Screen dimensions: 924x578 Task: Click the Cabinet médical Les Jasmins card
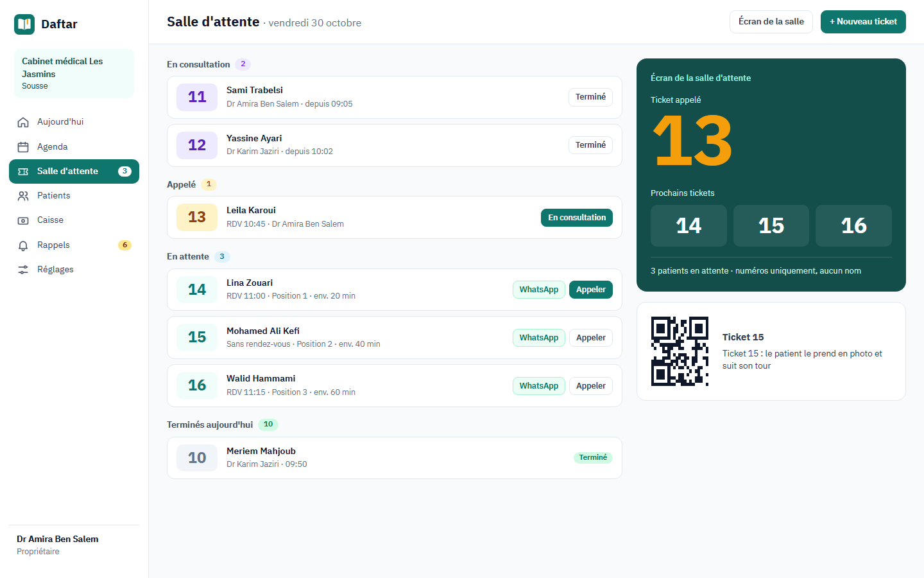coord(74,73)
